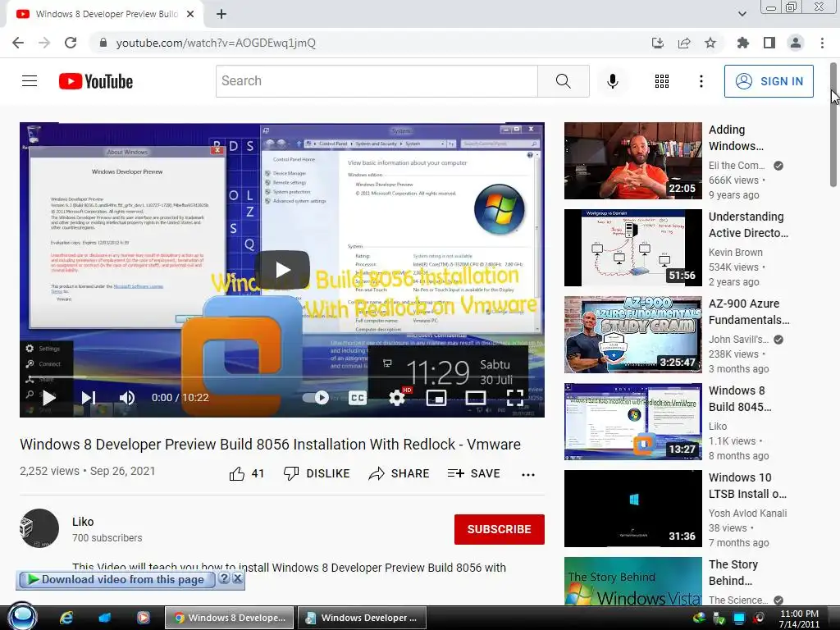Screen dimensions: 840x630
Task: Switch to Windows Developer taskbar window
Action: [x=362, y=618]
